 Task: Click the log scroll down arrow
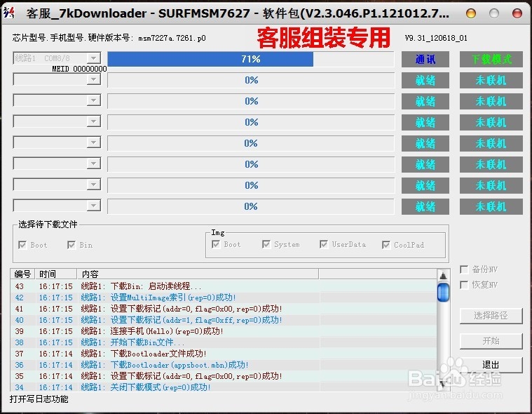[x=443, y=385]
